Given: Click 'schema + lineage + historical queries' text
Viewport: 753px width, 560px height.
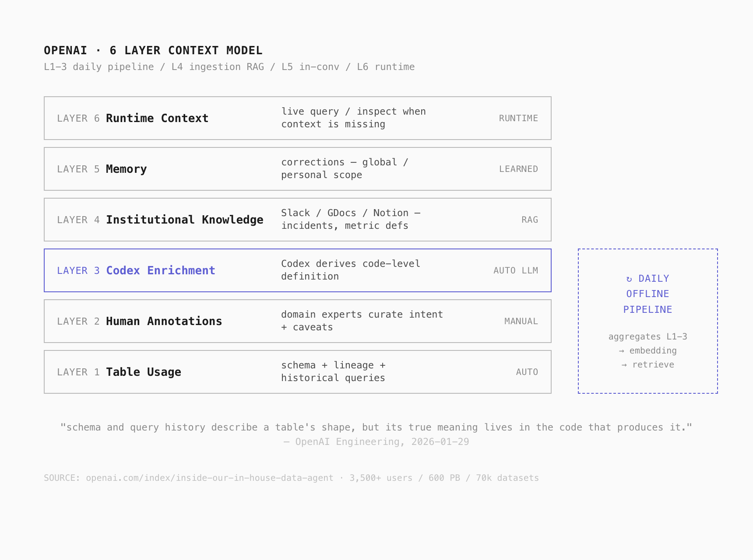Looking at the screenshot, I should [333, 371].
